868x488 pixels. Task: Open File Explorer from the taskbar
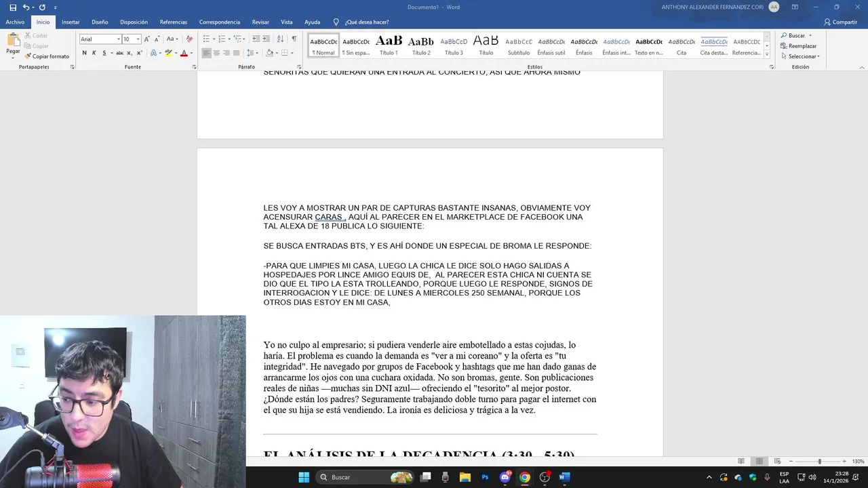[465, 477]
